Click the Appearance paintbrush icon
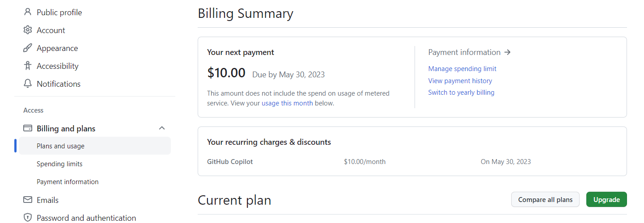This screenshot has width=644, height=223. pyautogui.click(x=28, y=48)
